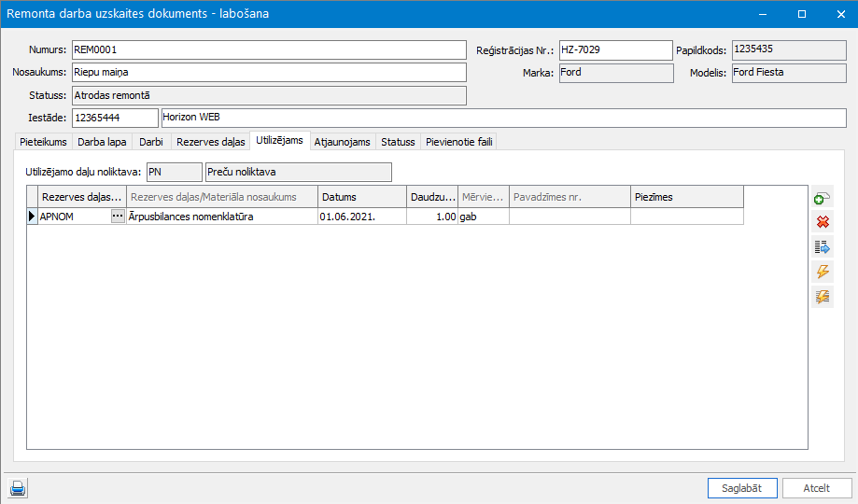Image resolution: width=858 pixels, height=504 pixels.
Task: Cancel editing with Atcelt
Action: point(816,488)
